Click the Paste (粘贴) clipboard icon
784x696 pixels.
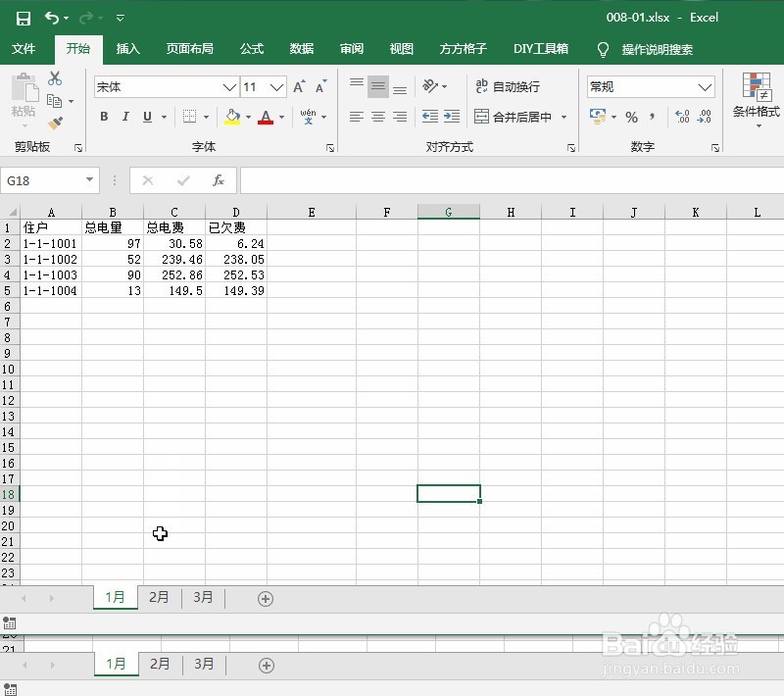[24, 88]
